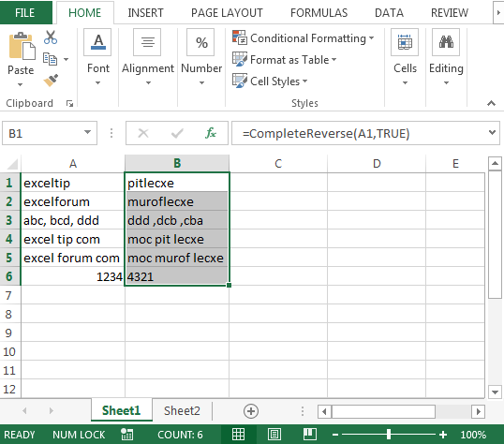Click Insert Function fx button
The width and height of the screenshot is (504, 444).
pyautogui.click(x=211, y=133)
